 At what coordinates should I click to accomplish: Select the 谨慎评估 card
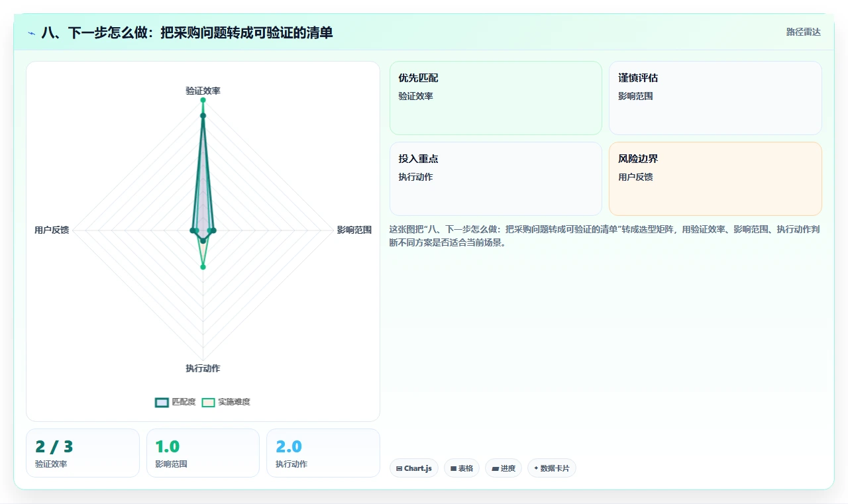coord(715,98)
